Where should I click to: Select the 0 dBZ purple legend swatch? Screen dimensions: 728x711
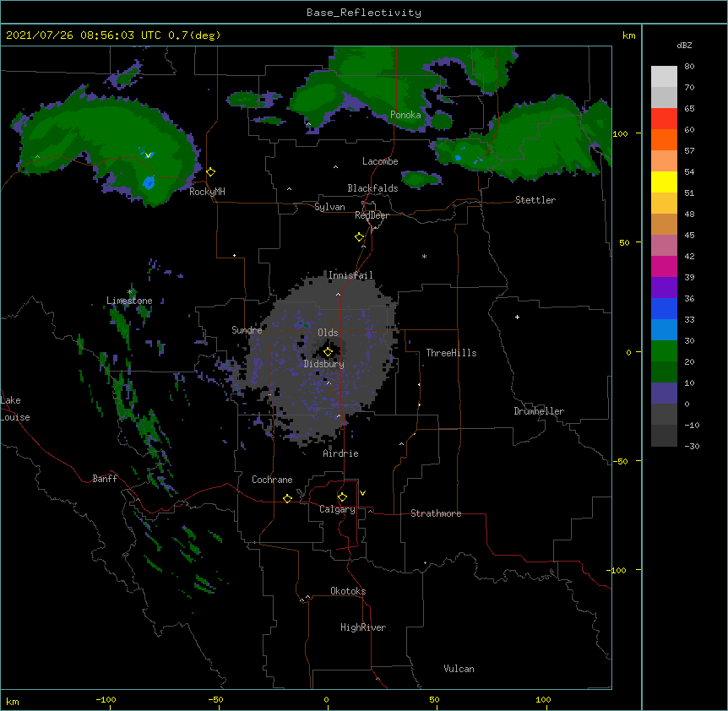pos(664,393)
